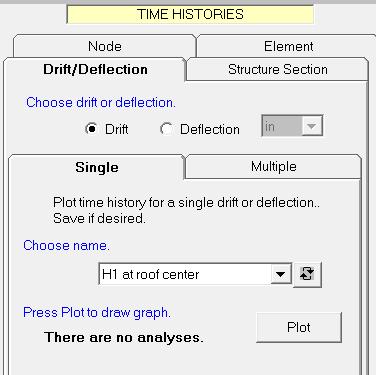Click the 'Choose name.' label
Image resolution: width=376 pixels, height=375 pixels.
[66, 245]
